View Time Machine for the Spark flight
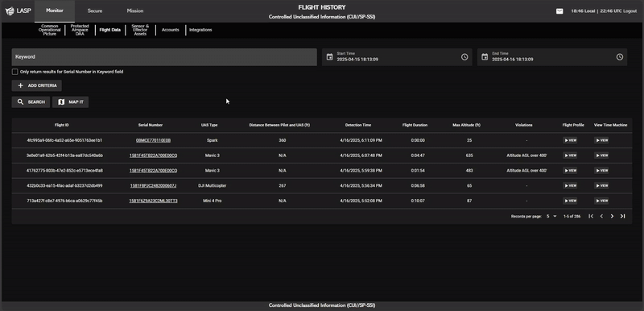 tap(601, 140)
